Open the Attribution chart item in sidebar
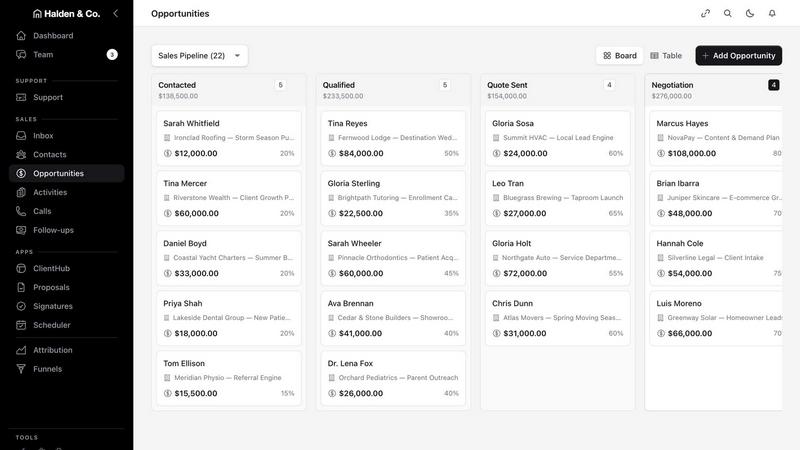This screenshot has width=800, height=450. click(x=66, y=350)
